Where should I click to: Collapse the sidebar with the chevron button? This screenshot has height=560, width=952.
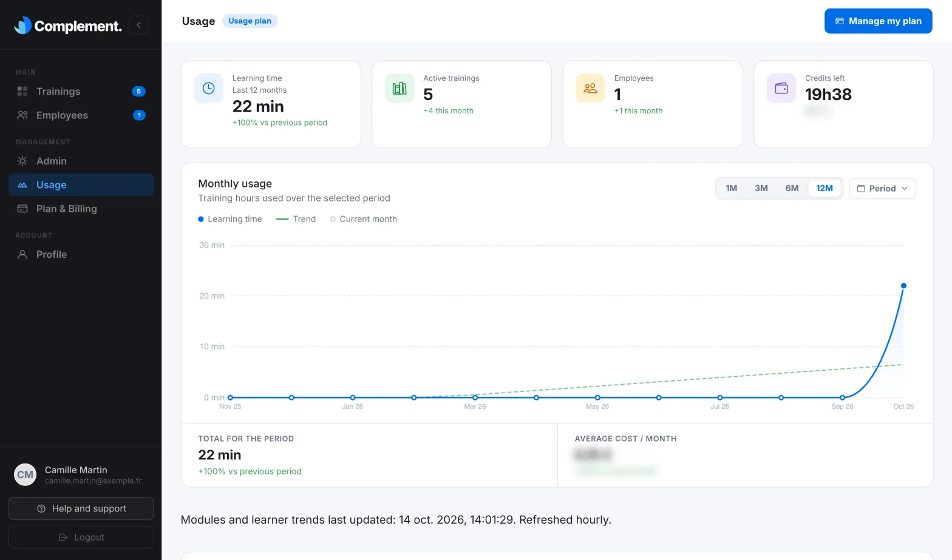[138, 25]
